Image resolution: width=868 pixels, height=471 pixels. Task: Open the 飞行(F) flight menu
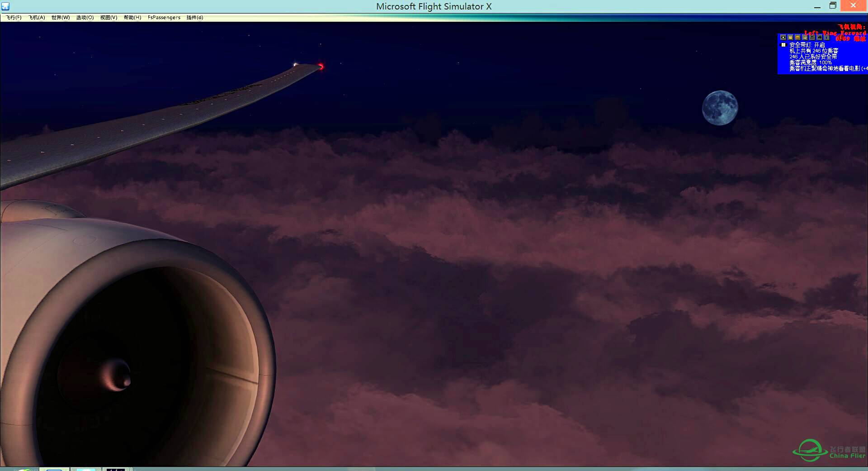coord(14,18)
